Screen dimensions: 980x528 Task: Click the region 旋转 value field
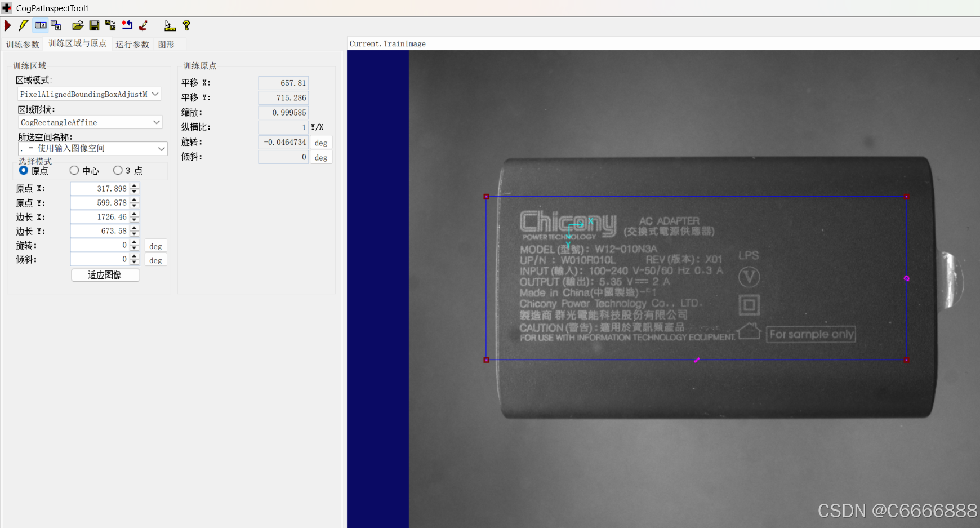[100, 245]
